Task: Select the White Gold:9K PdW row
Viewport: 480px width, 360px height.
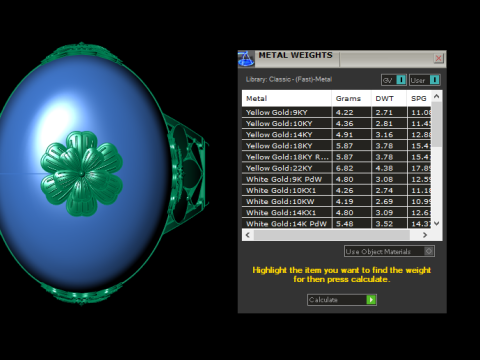Action: coord(336,179)
